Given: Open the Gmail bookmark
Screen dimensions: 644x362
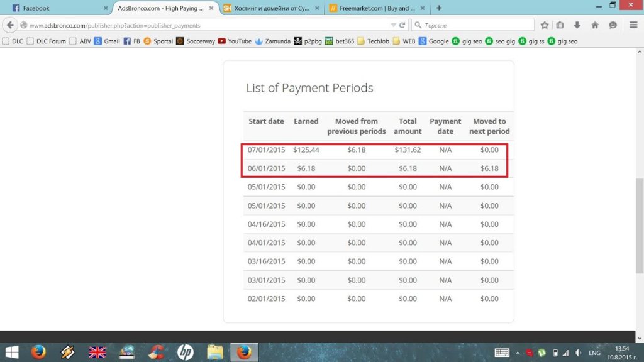Looking at the screenshot, I should 107,41.
